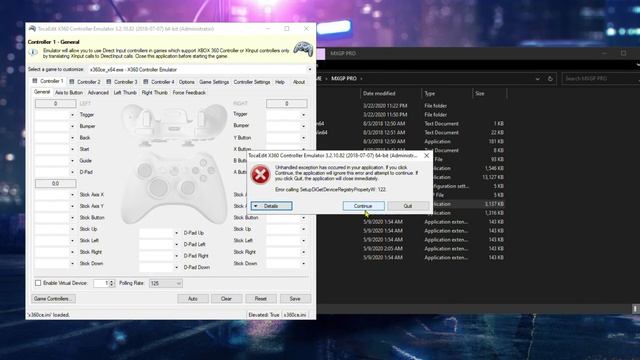
Task: Click the Auto button
Action: [x=193, y=299]
